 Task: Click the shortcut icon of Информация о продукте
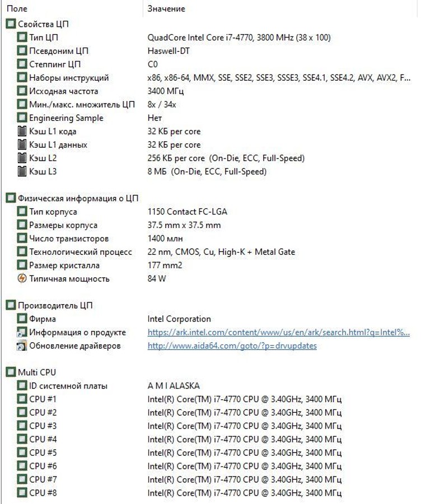coord(22,332)
